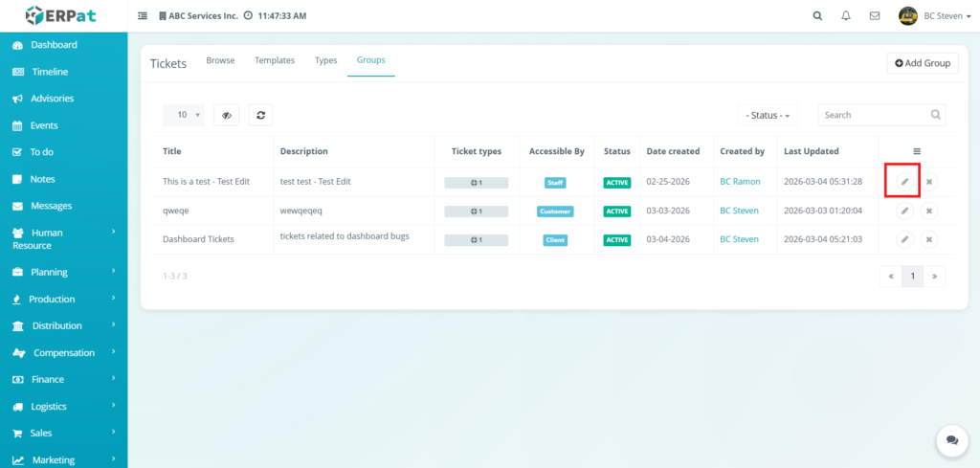The image size is (980, 468).
Task: Toggle the sidebar hamburger menu
Action: point(143,16)
